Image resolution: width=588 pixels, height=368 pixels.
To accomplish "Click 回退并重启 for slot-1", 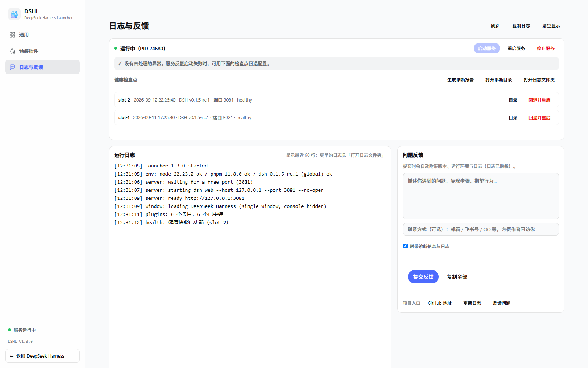I will [x=539, y=118].
